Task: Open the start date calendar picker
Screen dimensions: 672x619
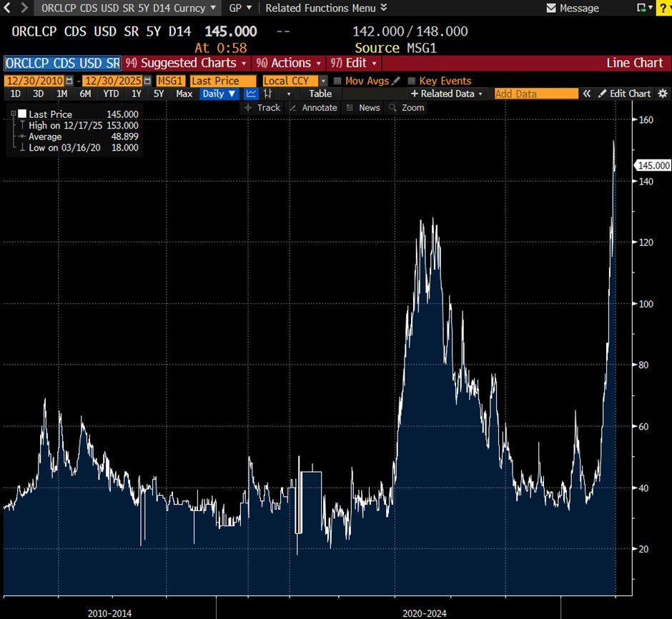Action: point(69,81)
